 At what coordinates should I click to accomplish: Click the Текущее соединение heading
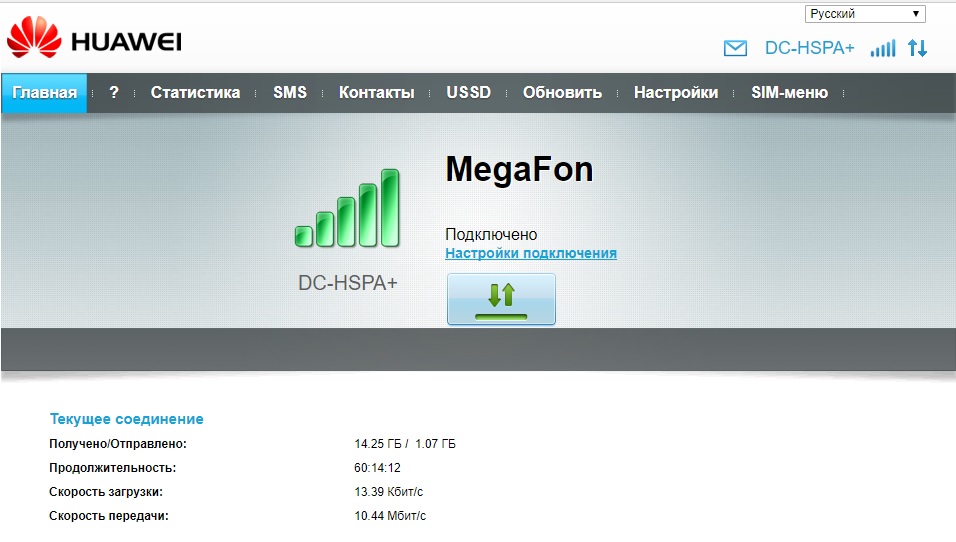[127, 419]
